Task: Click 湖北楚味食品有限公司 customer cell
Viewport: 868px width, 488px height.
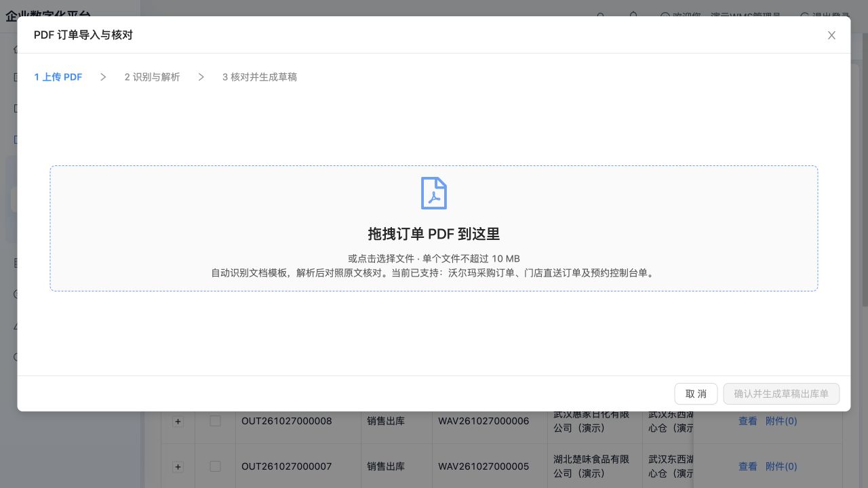Action: (x=591, y=466)
